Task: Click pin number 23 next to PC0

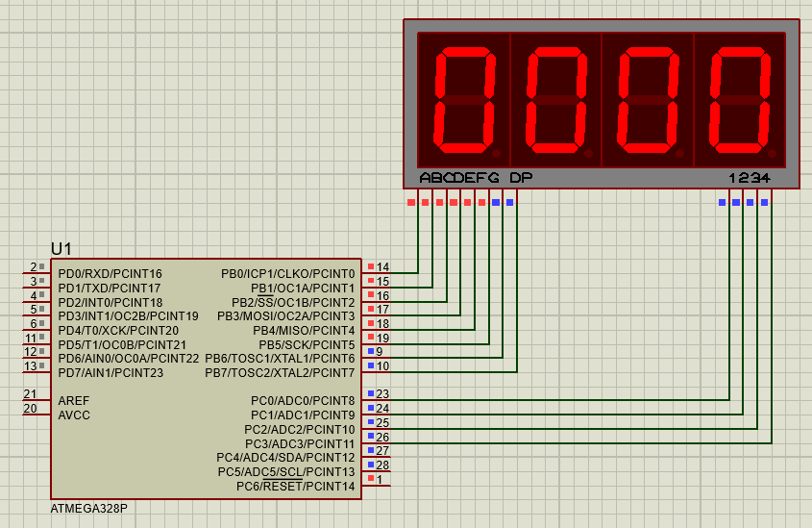Action: coord(382,394)
